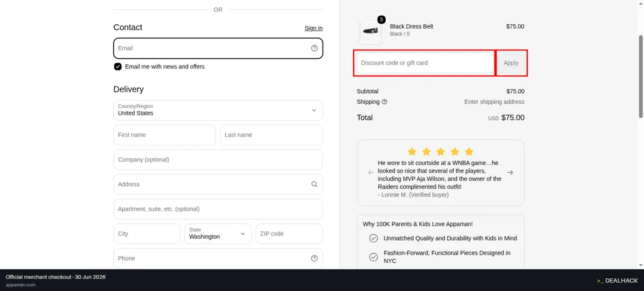Click the Sign in link
Image resolution: width=644 pixels, height=291 pixels.
click(x=313, y=28)
